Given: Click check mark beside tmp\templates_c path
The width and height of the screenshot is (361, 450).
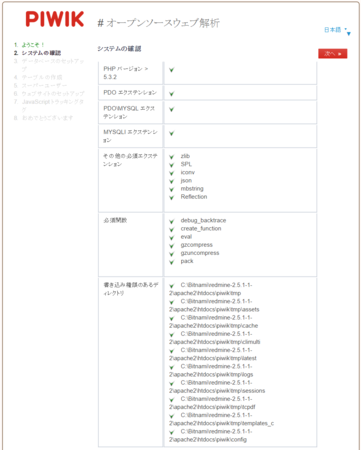Looking at the screenshot, I should point(172,416).
